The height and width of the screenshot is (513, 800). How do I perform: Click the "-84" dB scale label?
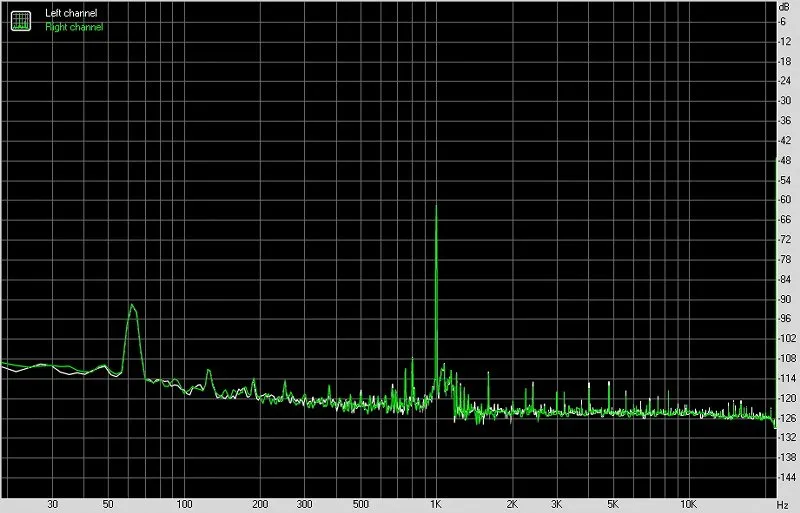coord(785,279)
